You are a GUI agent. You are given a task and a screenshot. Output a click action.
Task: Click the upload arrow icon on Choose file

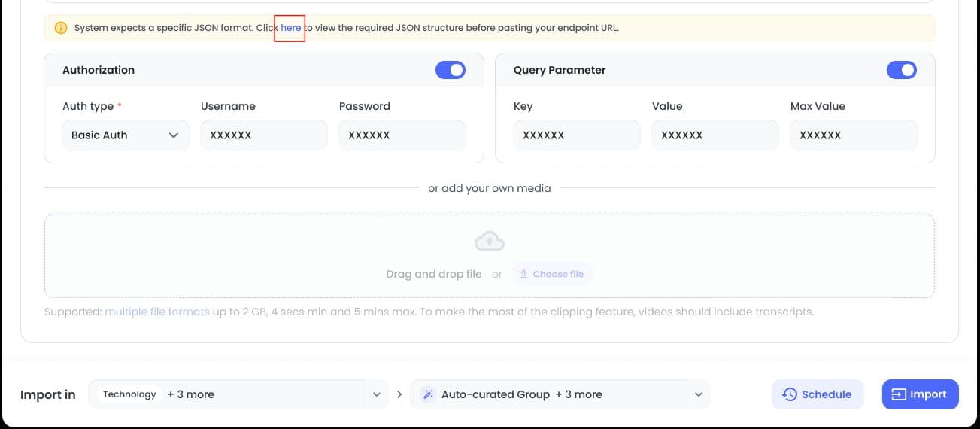[x=524, y=274]
